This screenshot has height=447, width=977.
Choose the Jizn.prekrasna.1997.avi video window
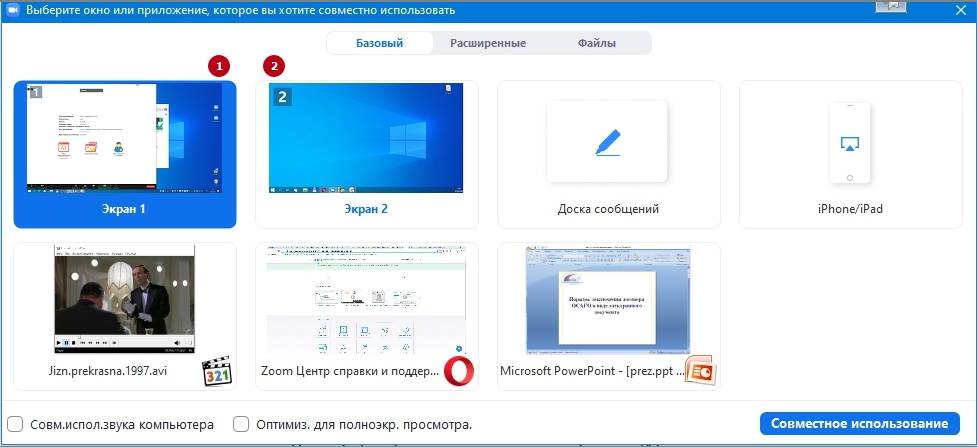[x=124, y=300]
